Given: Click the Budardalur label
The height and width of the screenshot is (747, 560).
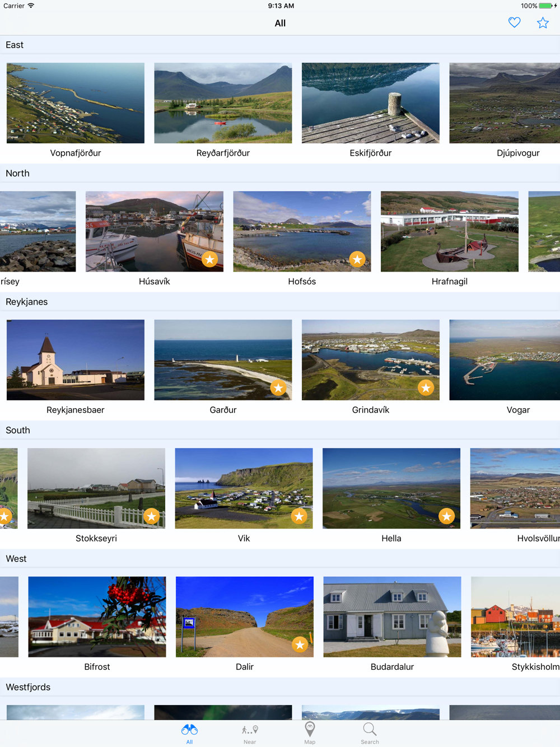Looking at the screenshot, I should coord(392,666).
